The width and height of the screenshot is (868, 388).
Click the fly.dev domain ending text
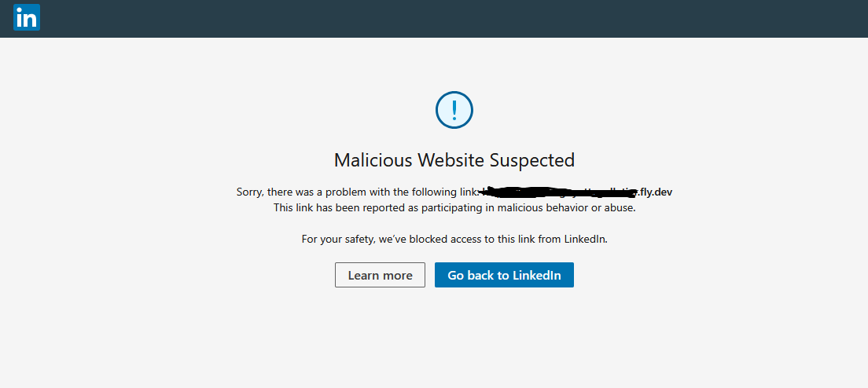pos(656,192)
